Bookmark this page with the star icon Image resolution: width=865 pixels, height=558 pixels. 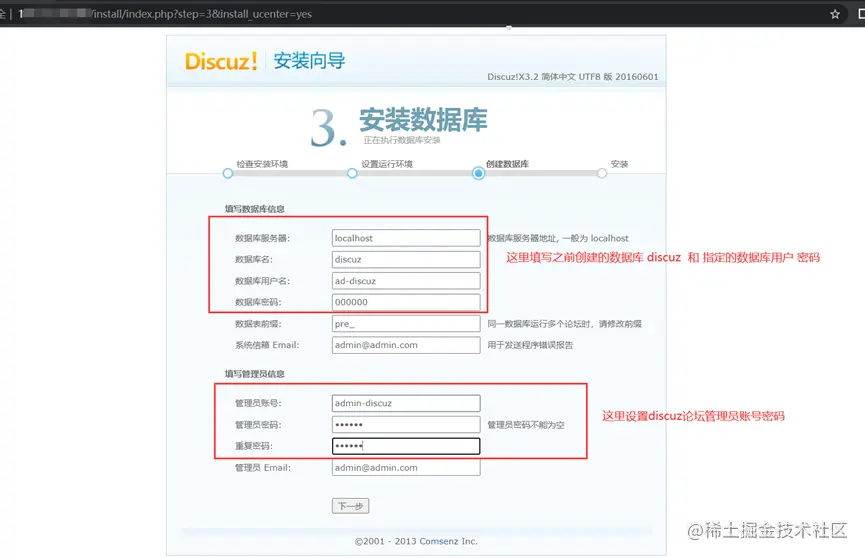pos(835,14)
